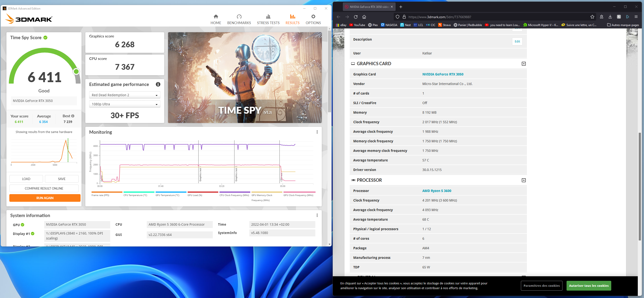Open the eBay bookmark
644x298 pixels.
pos(341,25)
